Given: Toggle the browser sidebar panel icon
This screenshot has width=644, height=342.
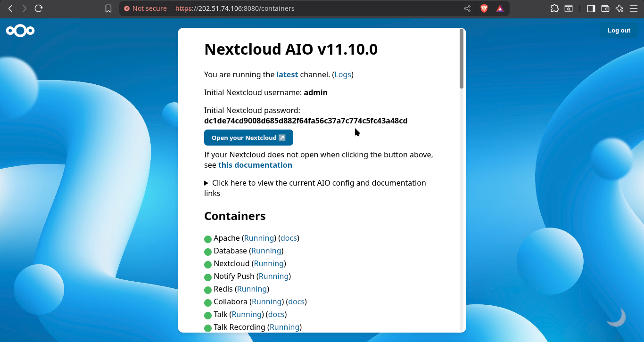Looking at the screenshot, I should pyautogui.click(x=591, y=8).
